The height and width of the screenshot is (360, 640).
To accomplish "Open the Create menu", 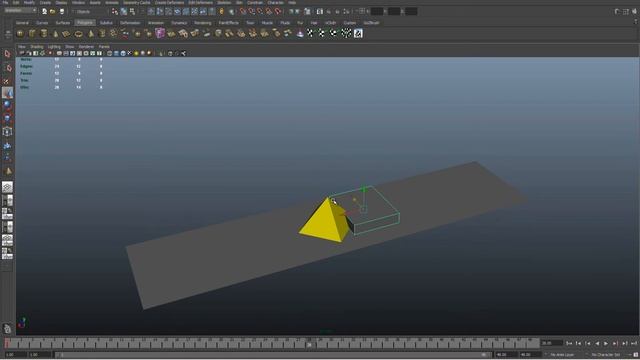I will point(45,2).
